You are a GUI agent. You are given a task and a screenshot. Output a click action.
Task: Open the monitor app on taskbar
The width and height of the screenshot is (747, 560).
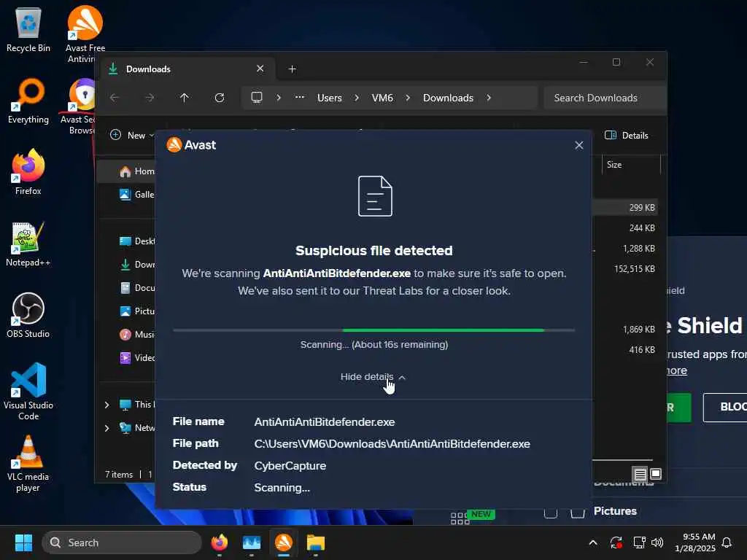(252, 542)
